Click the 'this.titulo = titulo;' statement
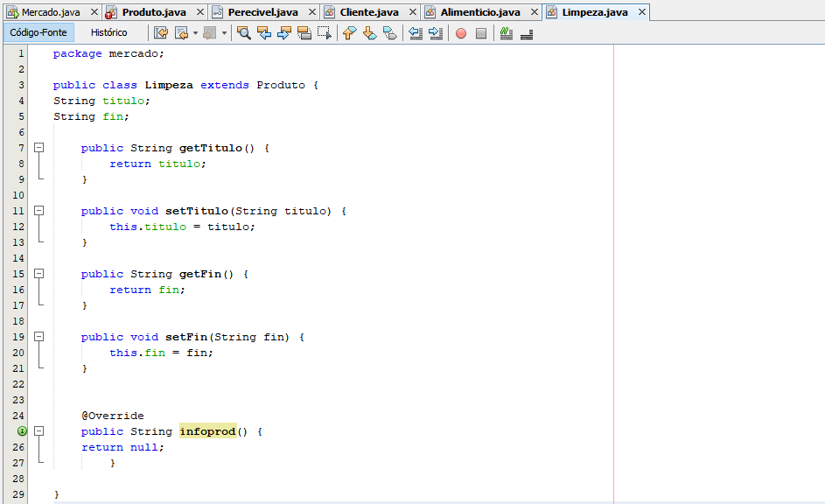The image size is (825, 504). [x=182, y=227]
